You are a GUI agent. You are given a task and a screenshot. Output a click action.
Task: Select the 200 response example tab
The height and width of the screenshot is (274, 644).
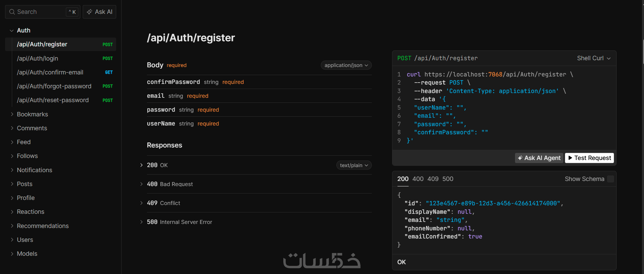(403, 179)
